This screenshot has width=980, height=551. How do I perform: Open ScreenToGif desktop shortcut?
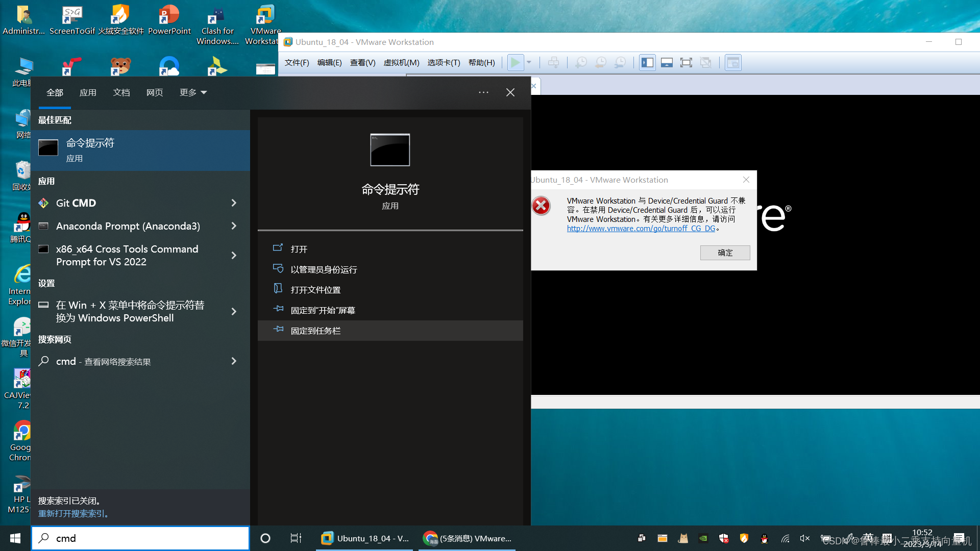coord(72,19)
